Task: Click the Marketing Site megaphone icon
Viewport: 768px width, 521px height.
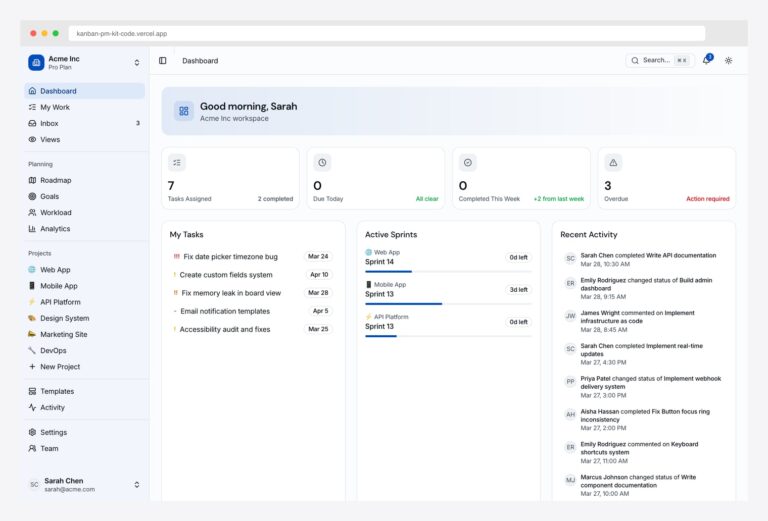Action: (x=32, y=334)
